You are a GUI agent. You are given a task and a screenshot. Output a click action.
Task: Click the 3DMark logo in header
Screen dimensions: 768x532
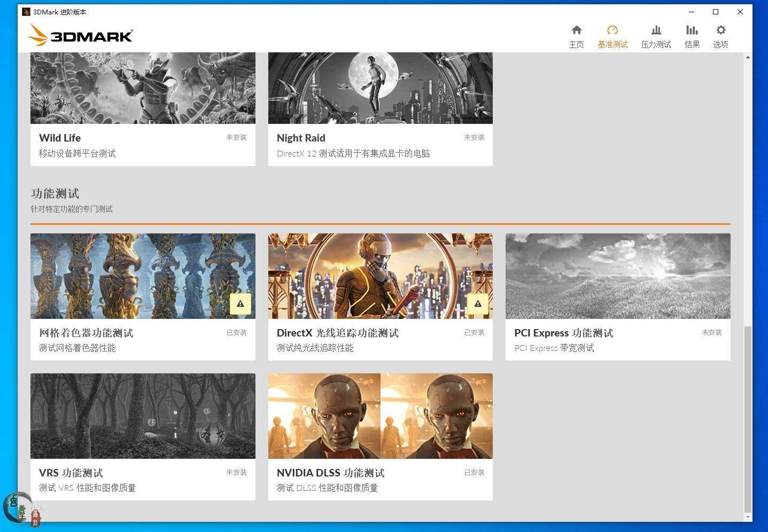pos(80,35)
